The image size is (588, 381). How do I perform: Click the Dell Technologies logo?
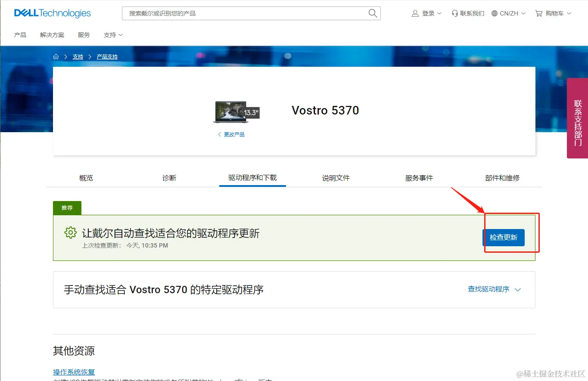(x=53, y=13)
